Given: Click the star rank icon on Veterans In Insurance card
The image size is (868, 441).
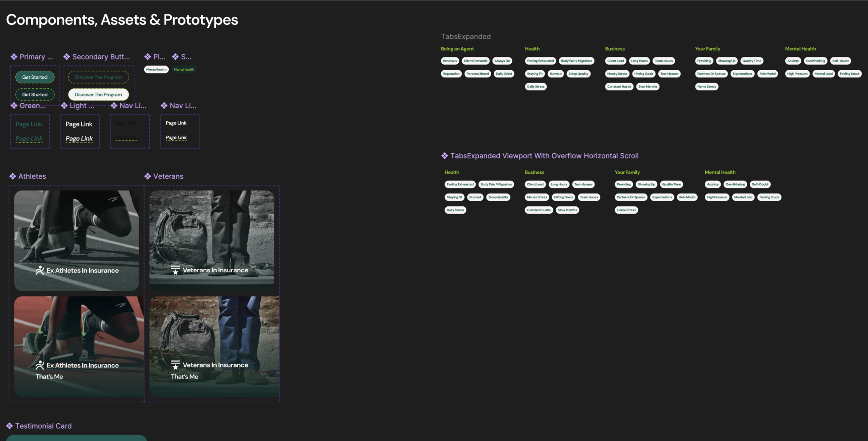Looking at the screenshot, I should pyautogui.click(x=176, y=270).
